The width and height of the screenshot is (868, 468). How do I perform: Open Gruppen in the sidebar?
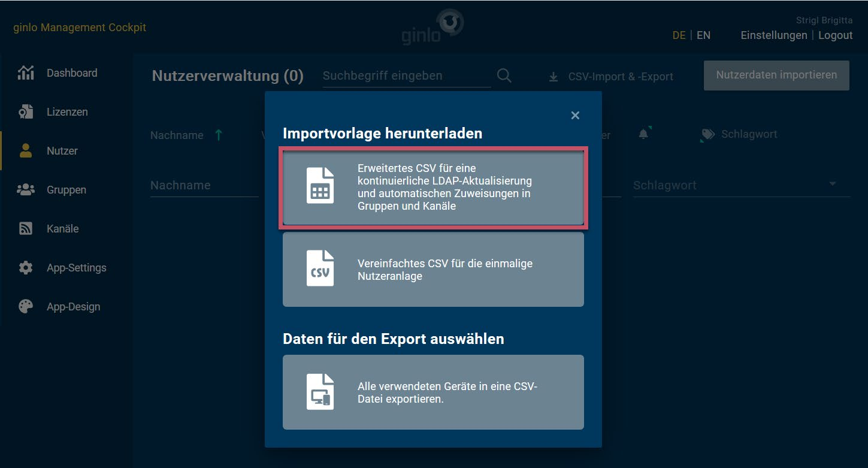[66, 189]
